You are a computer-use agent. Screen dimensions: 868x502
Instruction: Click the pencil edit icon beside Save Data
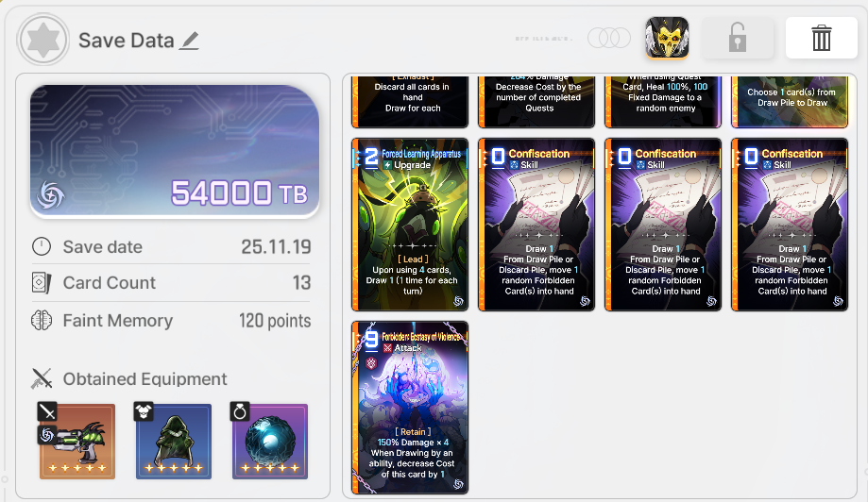[189, 41]
